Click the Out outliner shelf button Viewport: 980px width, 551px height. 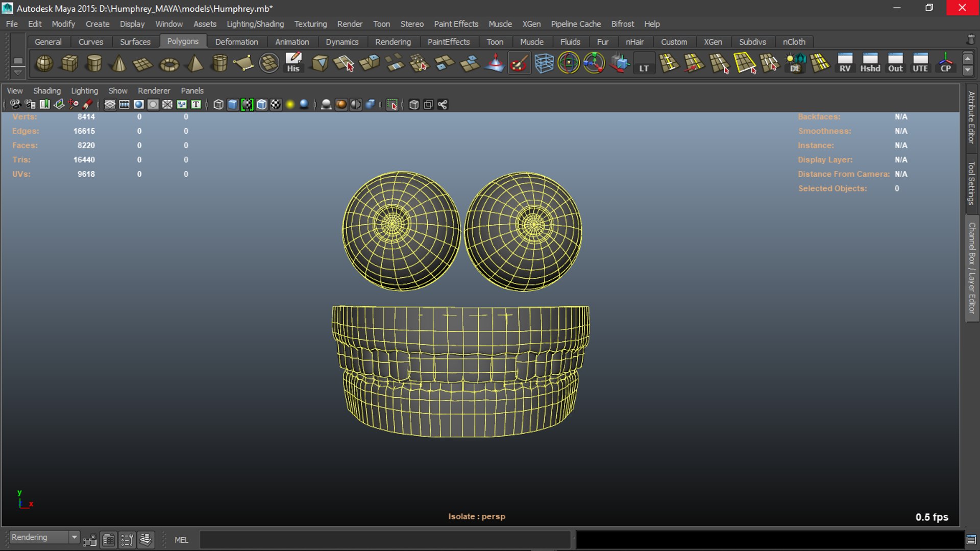[895, 63]
